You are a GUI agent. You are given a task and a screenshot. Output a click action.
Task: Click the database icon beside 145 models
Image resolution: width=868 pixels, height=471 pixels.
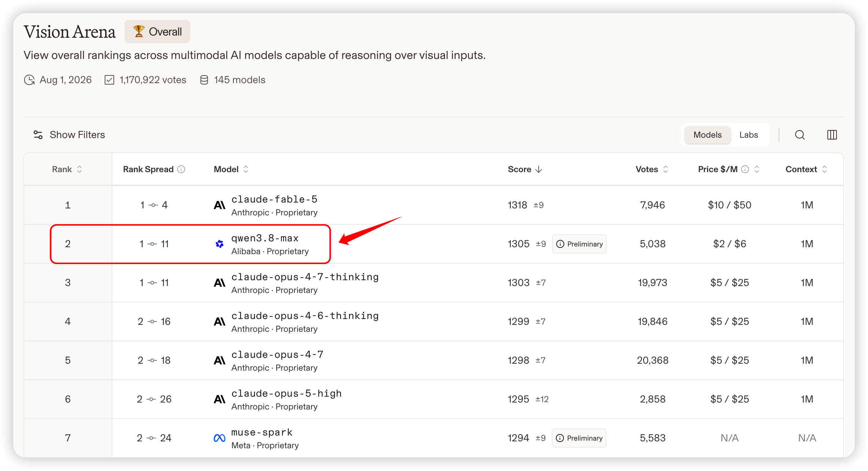[x=204, y=80]
